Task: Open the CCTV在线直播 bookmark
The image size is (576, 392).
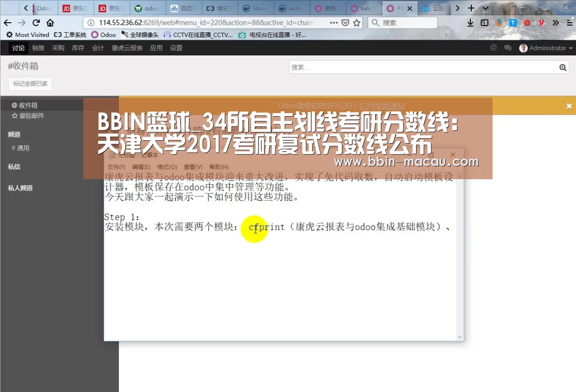Action: [x=198, y=35]
